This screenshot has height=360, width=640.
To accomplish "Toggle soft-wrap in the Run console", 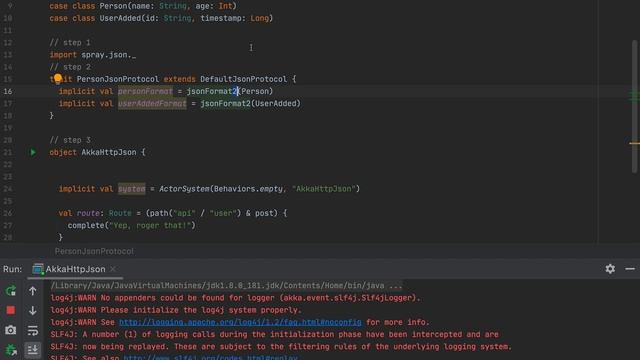I will (x=33, y=330).
